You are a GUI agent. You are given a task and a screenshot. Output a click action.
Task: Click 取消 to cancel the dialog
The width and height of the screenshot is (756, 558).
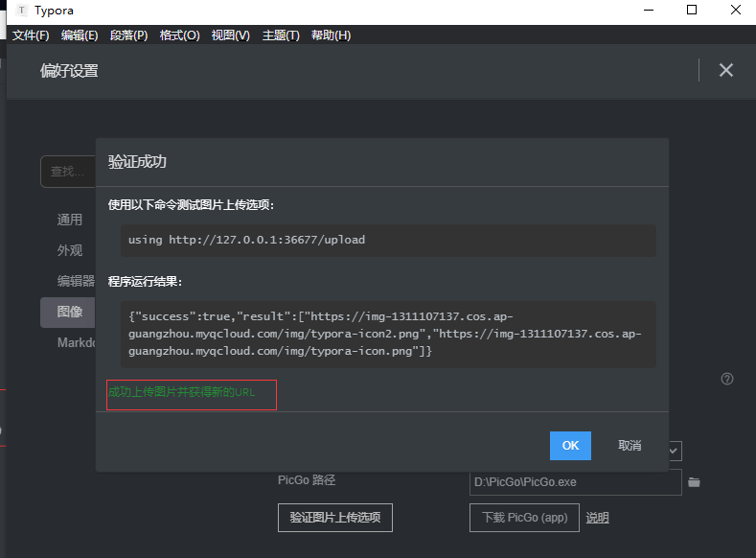630,446
